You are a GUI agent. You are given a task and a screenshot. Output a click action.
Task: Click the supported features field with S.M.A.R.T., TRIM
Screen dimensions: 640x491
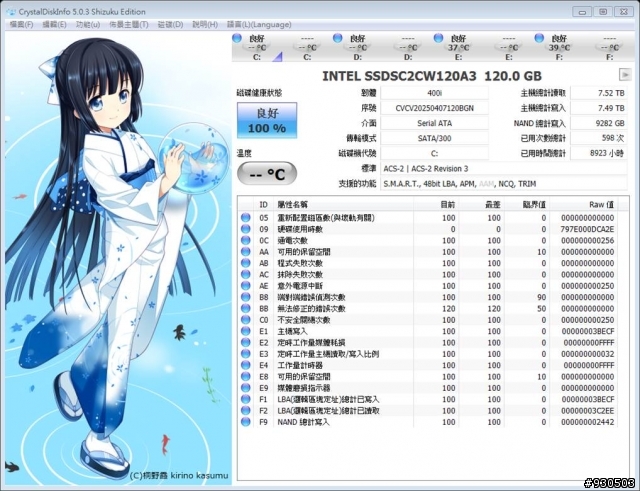[x=504, y=184]
